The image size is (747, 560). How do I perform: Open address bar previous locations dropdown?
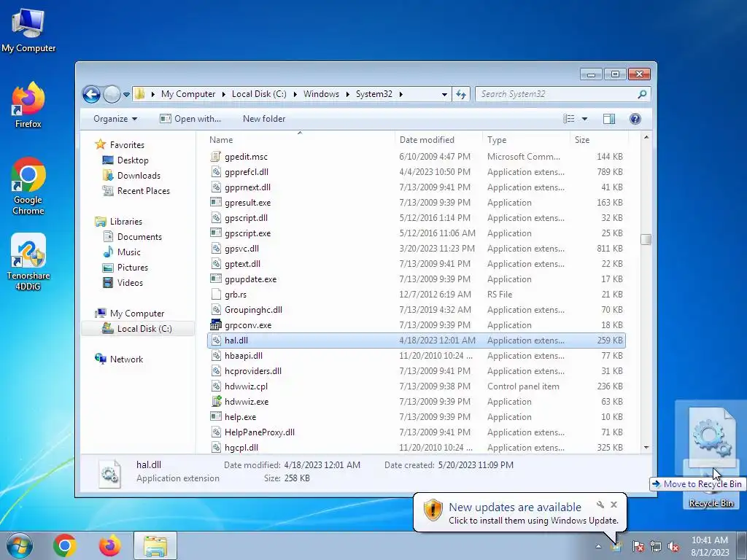pos(444,94)
